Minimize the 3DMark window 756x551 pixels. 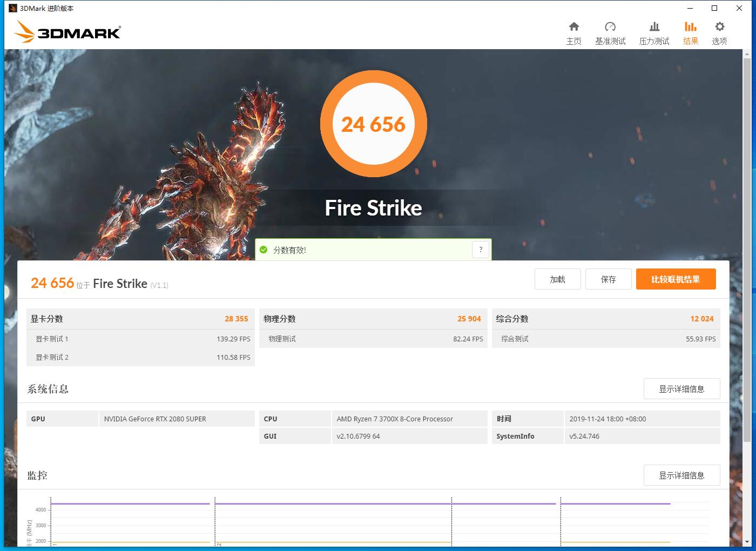690,8
